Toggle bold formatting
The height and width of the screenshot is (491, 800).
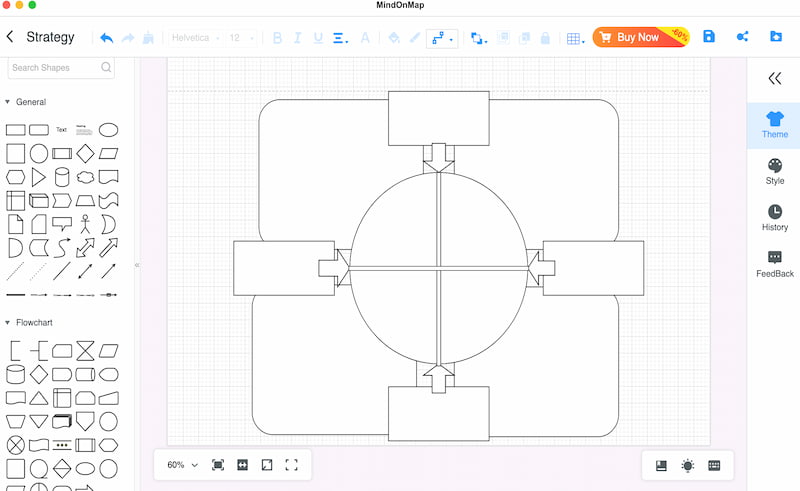[277, 38]
